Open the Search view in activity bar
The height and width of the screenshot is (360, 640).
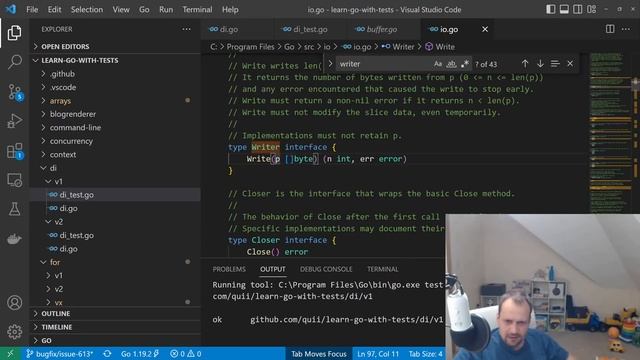(14, 62)
